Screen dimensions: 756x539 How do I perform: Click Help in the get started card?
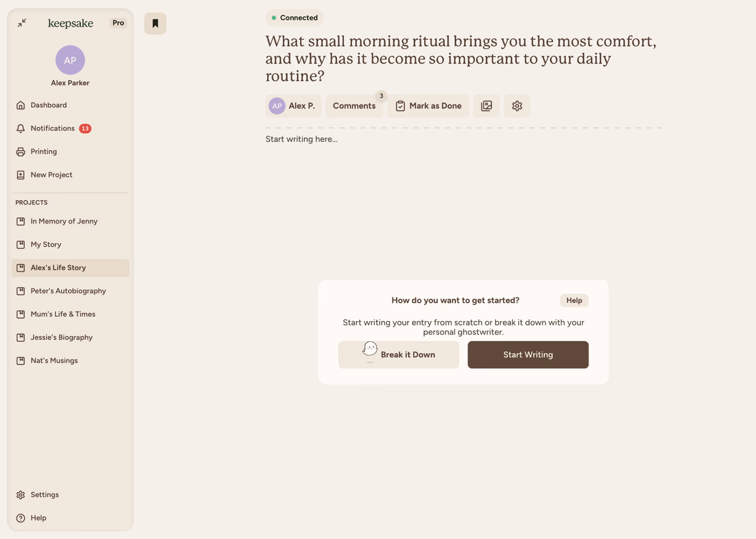[x=574, y=300]
